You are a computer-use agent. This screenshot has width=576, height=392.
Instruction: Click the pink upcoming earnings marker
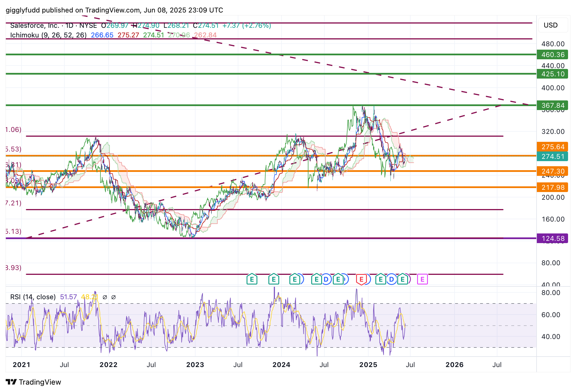tap(422, 279)
